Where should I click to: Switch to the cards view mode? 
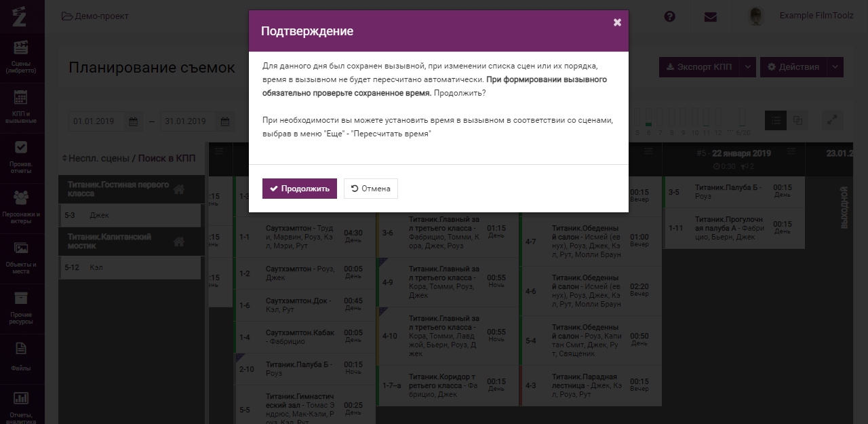[x=797, y=120]
